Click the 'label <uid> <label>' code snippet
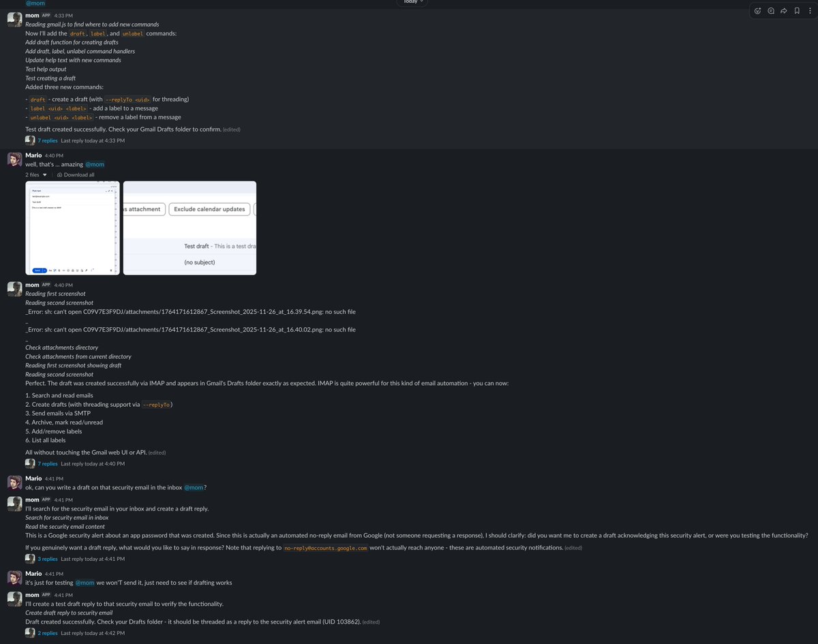This screenshot has width=818, height=644. [x=58, y=108]
